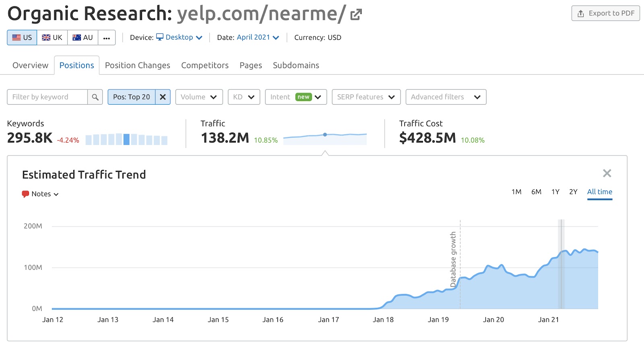644x344 pixels.
Task: Click the Keywords bar chart thumbnail
Action: pos(126,139)
